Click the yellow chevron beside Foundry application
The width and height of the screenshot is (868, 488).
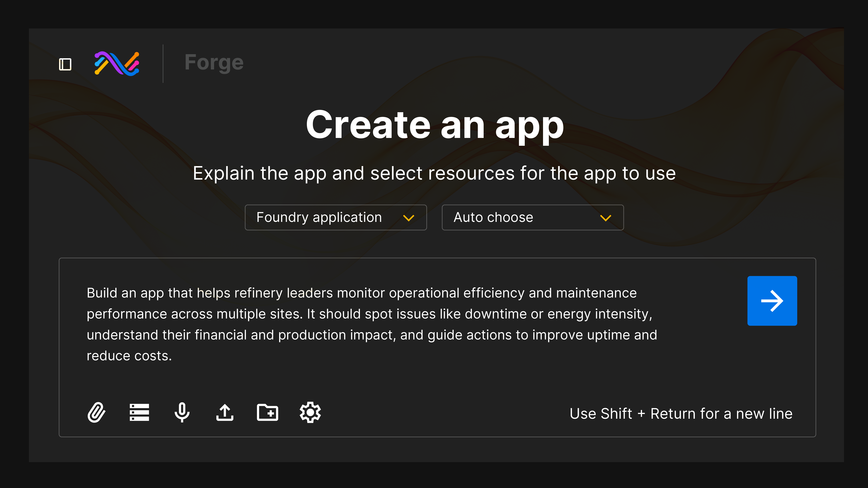[x=409, y=218]
